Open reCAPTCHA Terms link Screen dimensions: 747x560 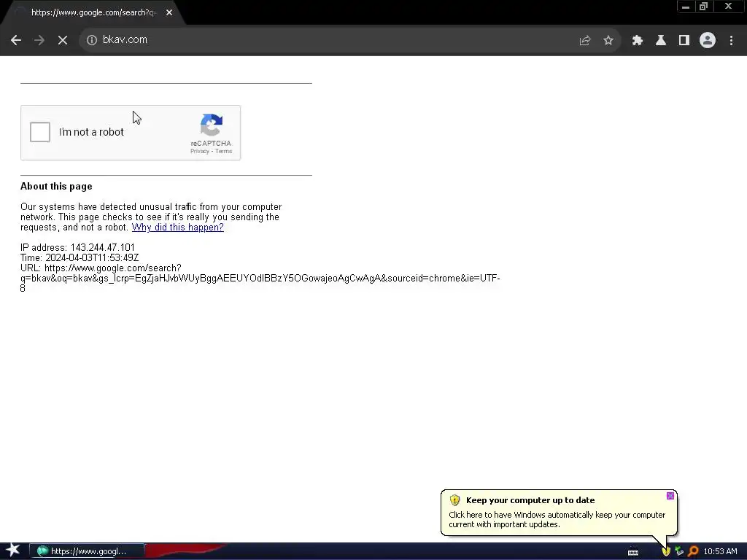click(223, 151)
